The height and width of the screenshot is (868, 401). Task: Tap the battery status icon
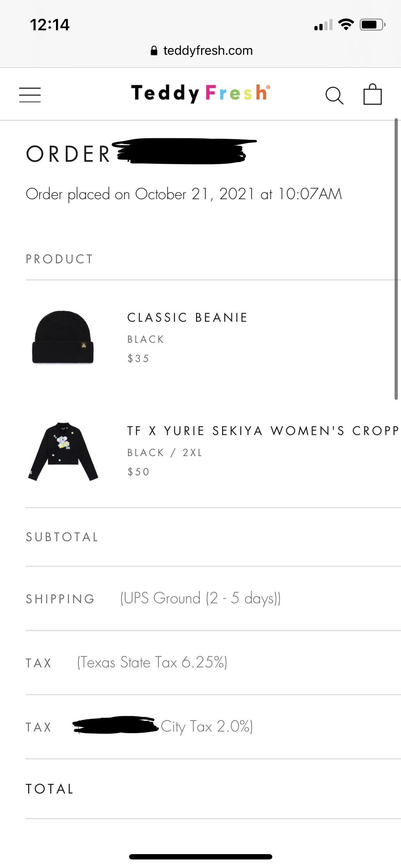[x=372, y=25]
